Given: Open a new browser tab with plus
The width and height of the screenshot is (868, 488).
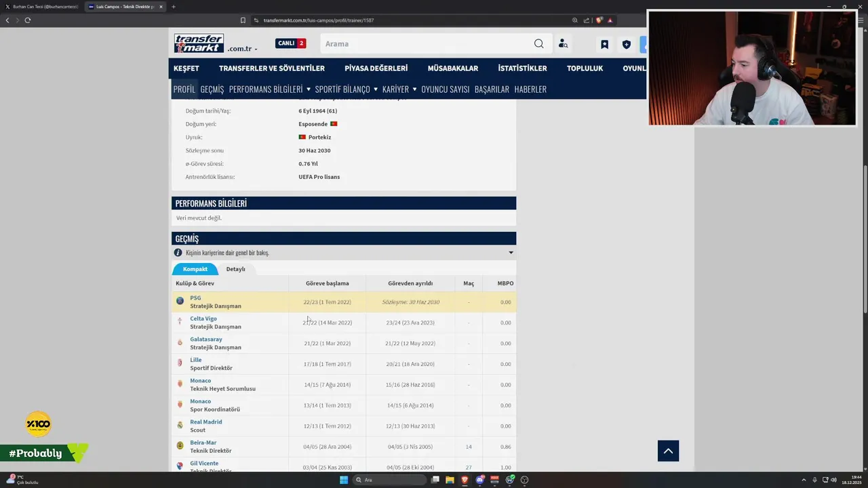Looking at the screenshot, I should click(174, 7).
